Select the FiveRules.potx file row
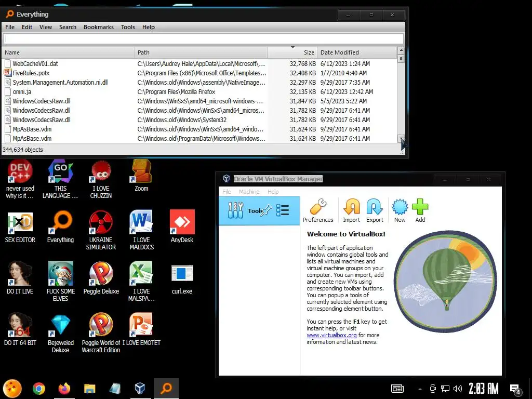Viewport: 532px width, 399px height. point(199,73)
